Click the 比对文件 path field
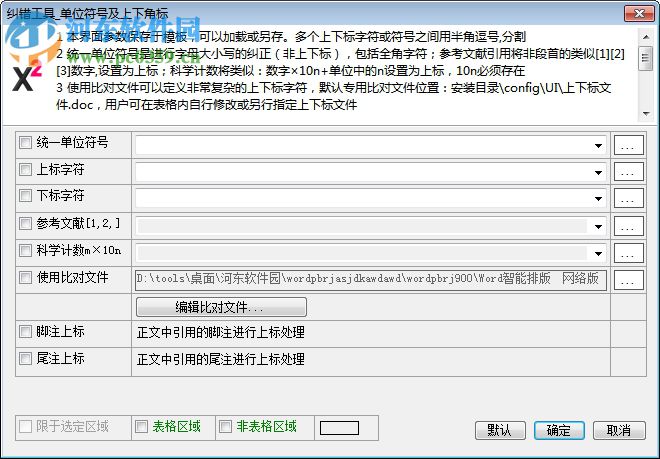 pyautogui.click(x=370, y=280)
